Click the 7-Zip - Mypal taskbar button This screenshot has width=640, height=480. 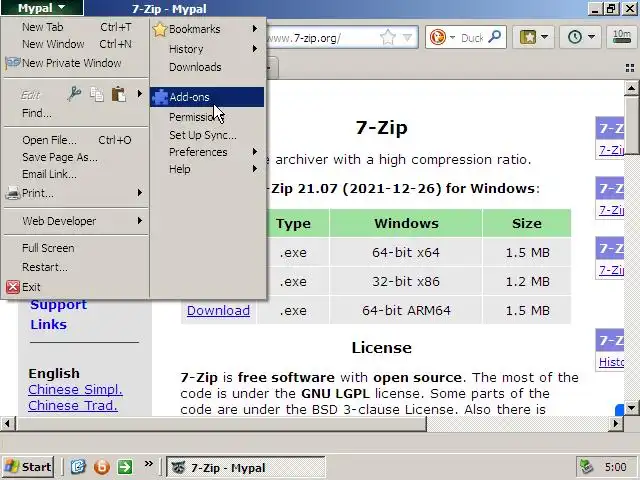tap(246, 467)
